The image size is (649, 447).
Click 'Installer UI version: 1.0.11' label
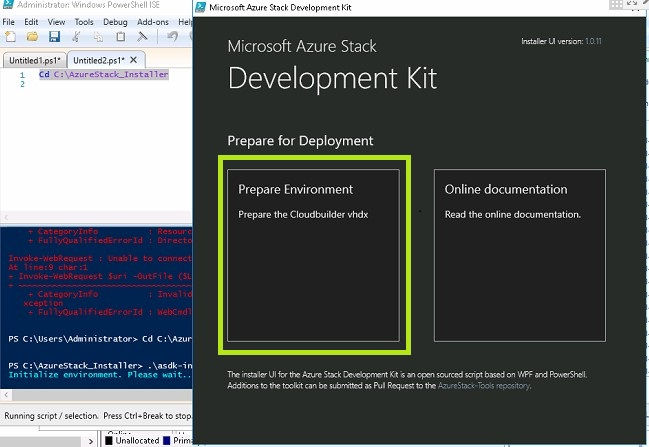point(561,41)
